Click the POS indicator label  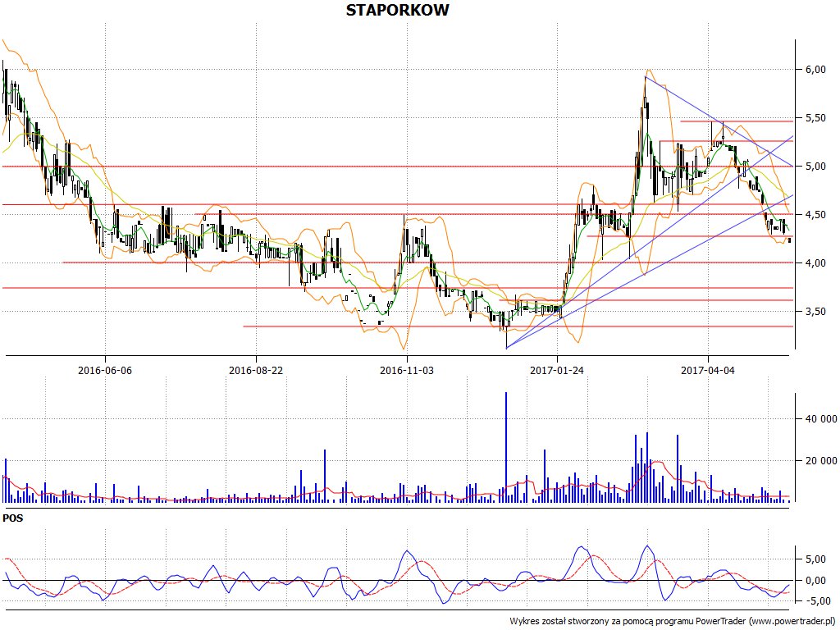click(x=13, y=518)
